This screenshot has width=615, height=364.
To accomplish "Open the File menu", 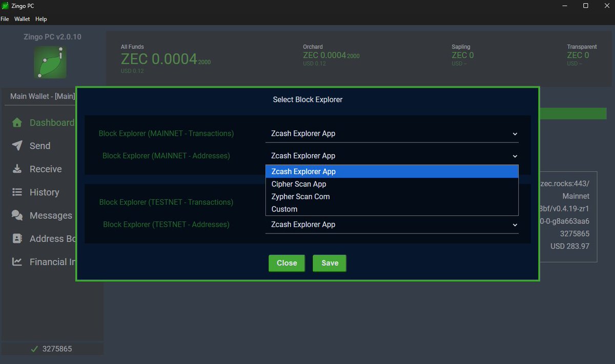I will point(5,19).
